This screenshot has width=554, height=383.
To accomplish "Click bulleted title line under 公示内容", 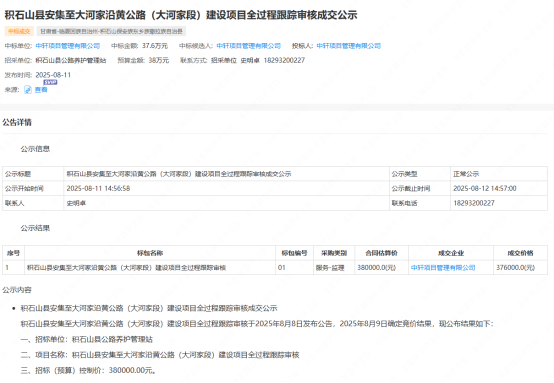I will click(x=149, y=308).
